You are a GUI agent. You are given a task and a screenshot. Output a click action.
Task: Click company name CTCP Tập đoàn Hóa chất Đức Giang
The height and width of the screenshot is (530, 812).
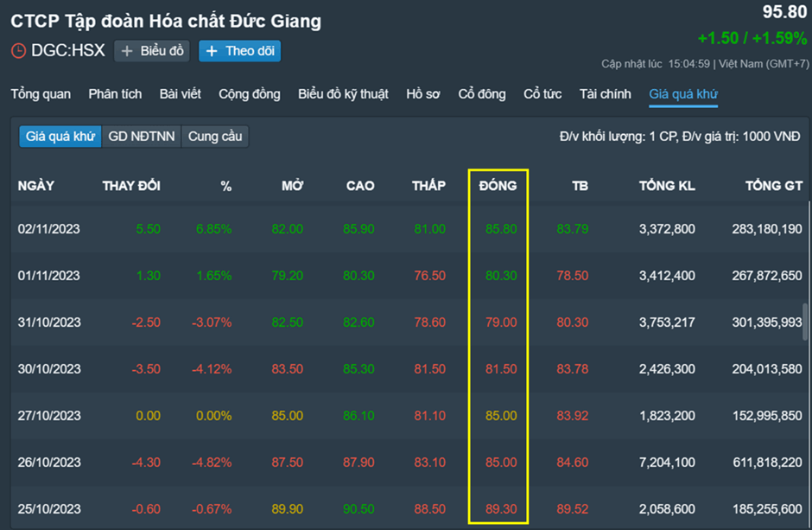pos(166,22)
